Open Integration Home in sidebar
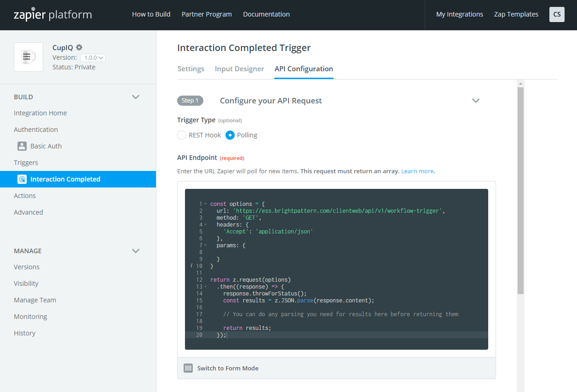The height and width of the screenshot is (392, 577). pos(40,113)
